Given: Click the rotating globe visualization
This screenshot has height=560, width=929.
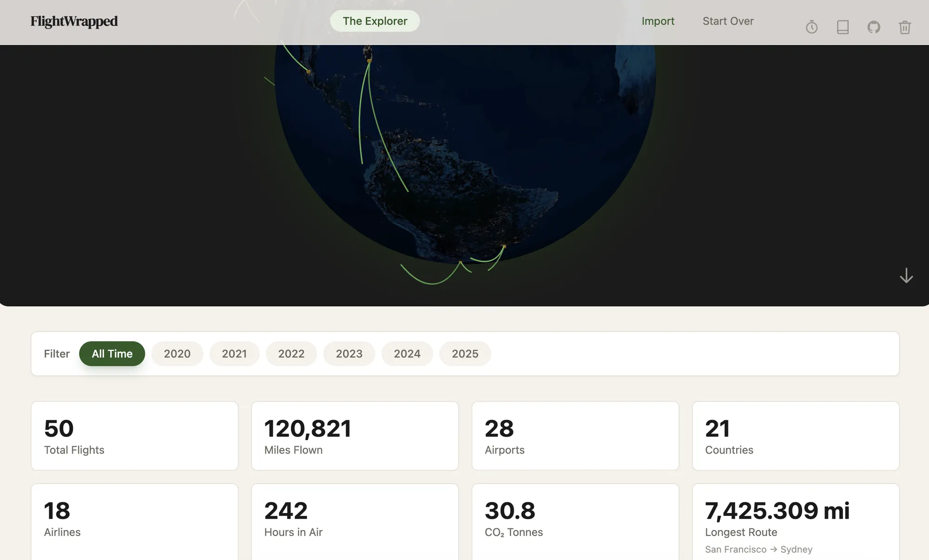Looking at the screenshot, I should pos(465,163).
